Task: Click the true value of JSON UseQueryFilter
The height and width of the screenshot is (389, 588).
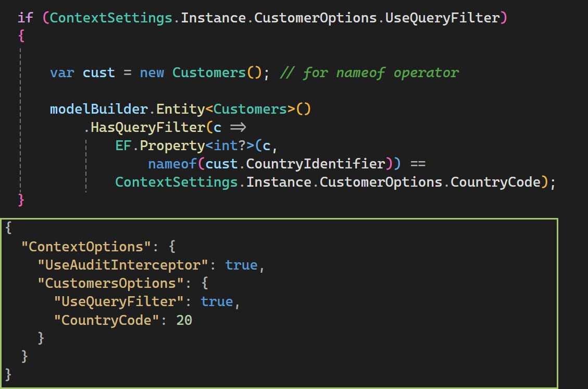Action: point(217,301)
